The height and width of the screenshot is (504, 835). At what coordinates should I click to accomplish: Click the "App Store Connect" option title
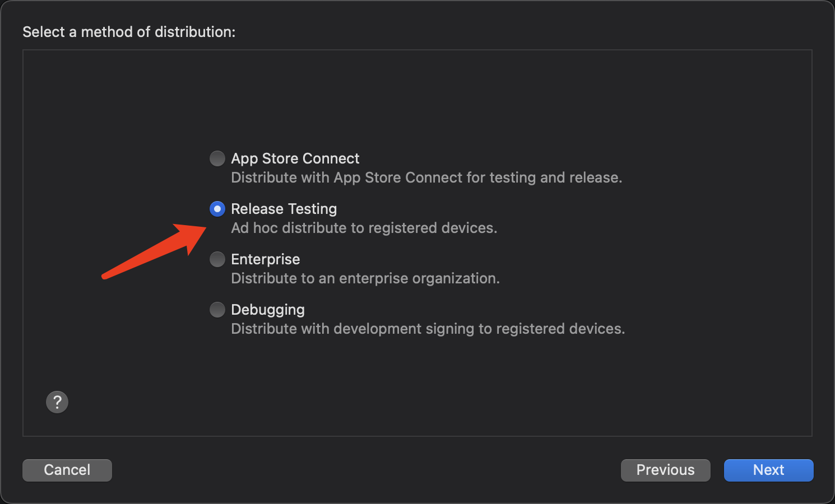(x=295, y=158)
